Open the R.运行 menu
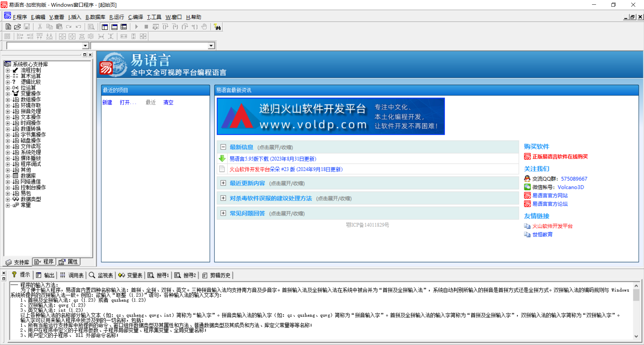 pyautogui.click(x=116, y=17)
